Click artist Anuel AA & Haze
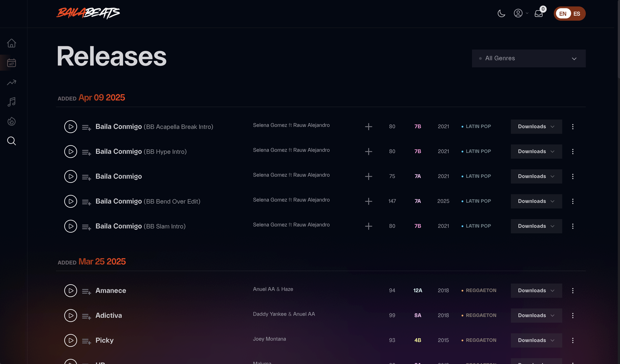The height and width of the screenshot is (364, 620). pyautogui.click(x=273, y=289)
